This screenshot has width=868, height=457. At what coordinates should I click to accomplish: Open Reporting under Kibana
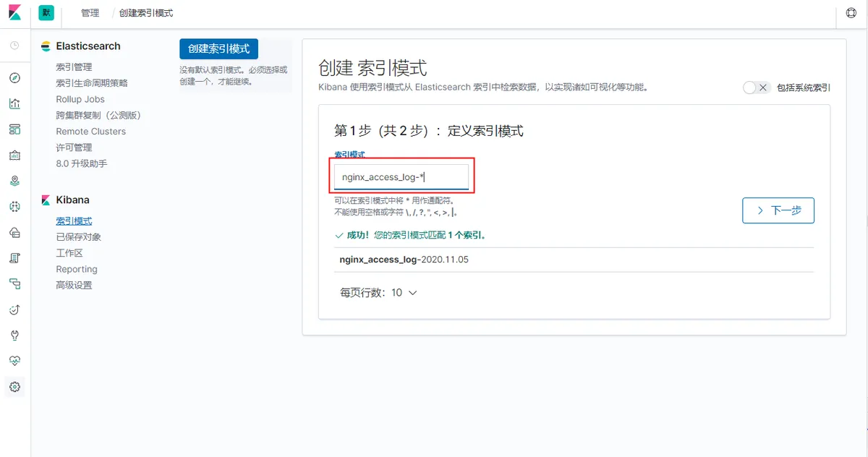(x=77, y=269)
